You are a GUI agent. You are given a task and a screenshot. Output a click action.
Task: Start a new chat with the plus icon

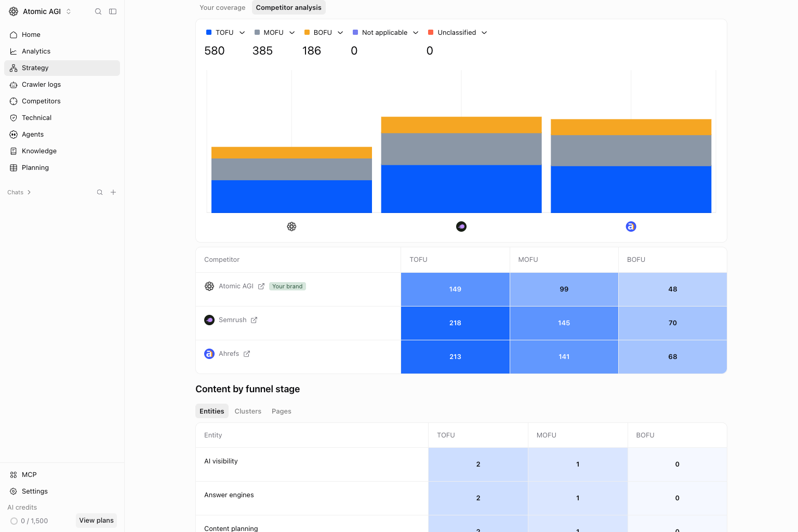click(113, 192)
